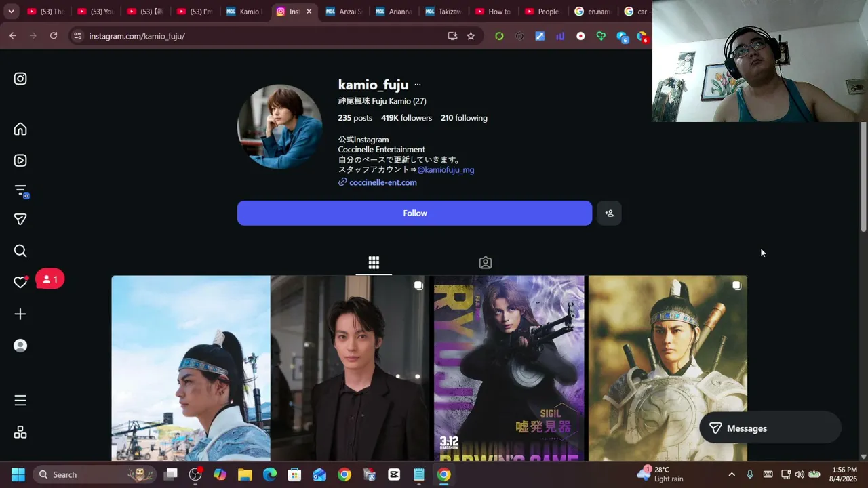The image size is (868, 488).
Task: Click the Windows taskbar Search box
Action: coord(95,474)
